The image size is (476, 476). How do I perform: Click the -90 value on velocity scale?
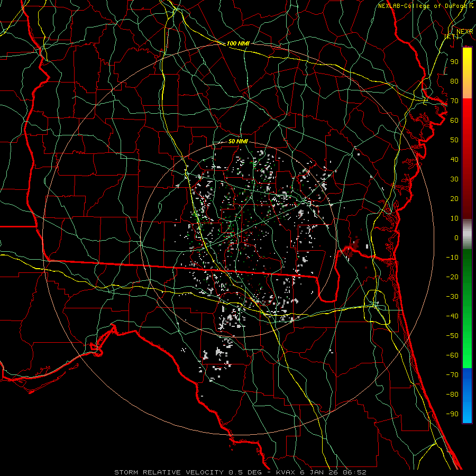pos(452,414)
